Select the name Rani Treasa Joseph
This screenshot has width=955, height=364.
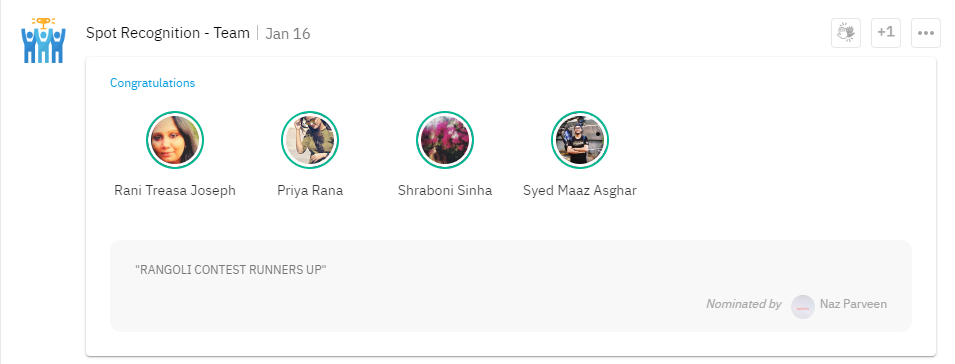[x=175, y=191]
